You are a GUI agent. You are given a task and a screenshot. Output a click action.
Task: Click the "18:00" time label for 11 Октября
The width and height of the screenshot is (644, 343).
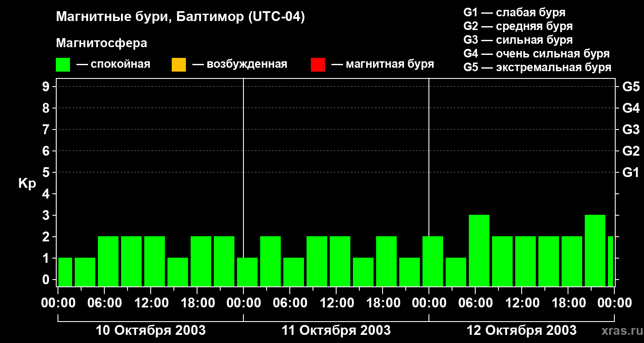(383, 303)
